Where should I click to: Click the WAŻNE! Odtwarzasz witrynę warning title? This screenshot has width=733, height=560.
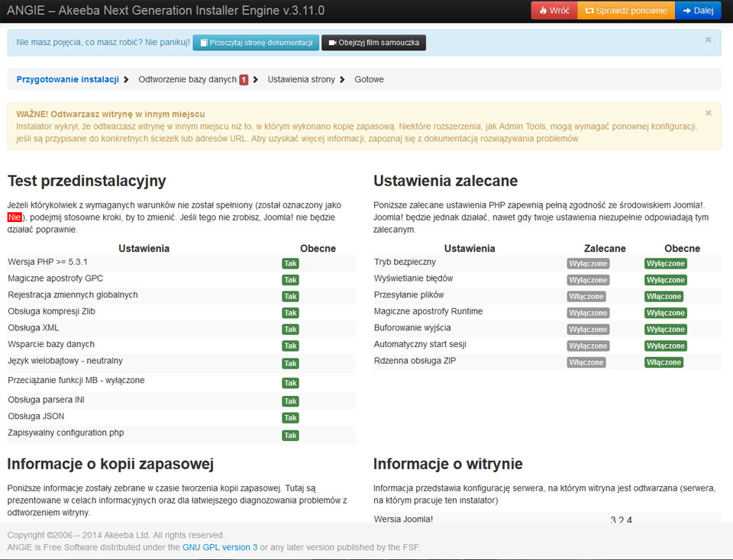[110, 114]
